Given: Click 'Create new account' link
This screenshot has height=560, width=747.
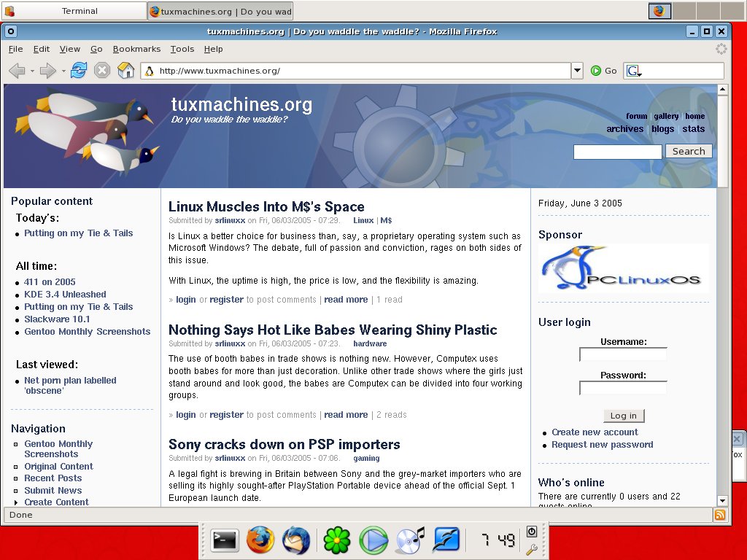Looking at the screenshot, I should (x=595, y=432).
